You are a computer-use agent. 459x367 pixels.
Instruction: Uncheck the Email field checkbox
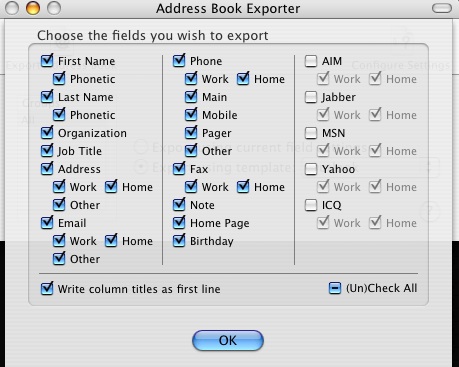[x=47, y=223]
